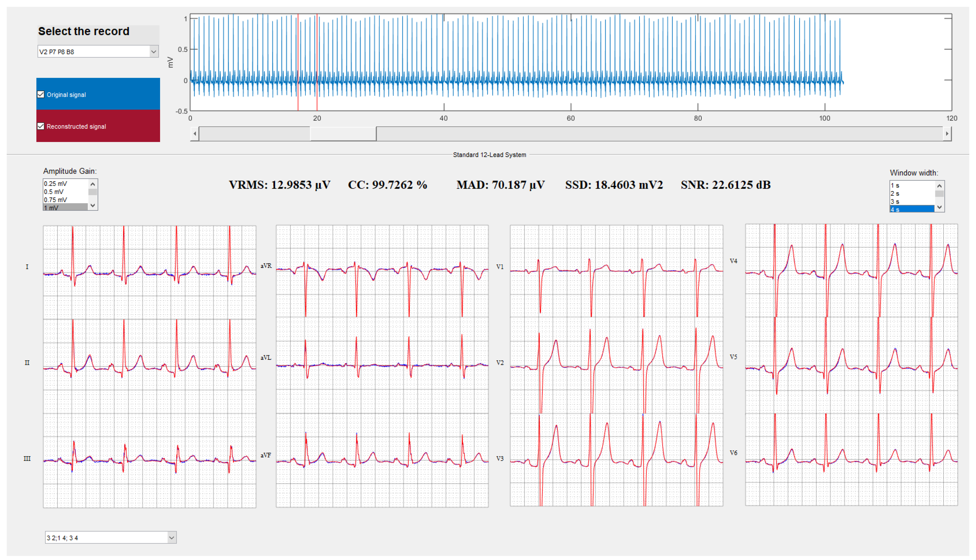Screen dimensions: 976x560
Task: Click the lead V1 ECG plot
Action: coord(616,271)
